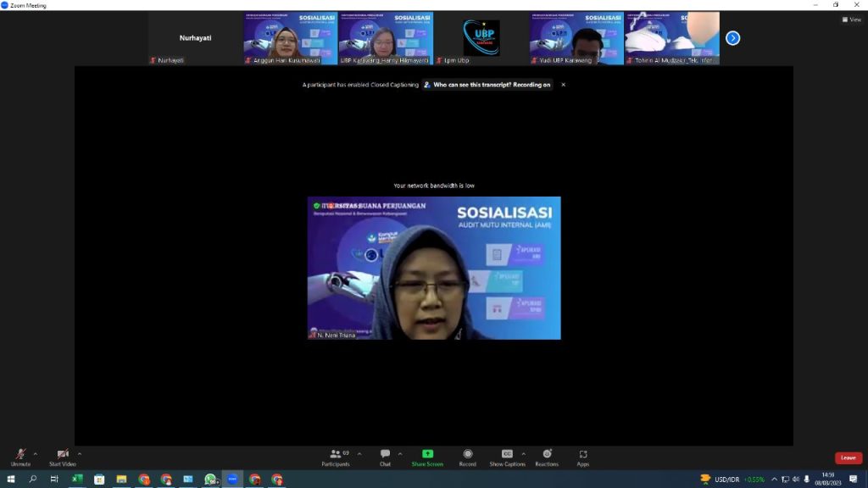The height and width of the screenshot is (488, 868).
Task: Open the Reactions menu
Action: (x=547, y=457)
